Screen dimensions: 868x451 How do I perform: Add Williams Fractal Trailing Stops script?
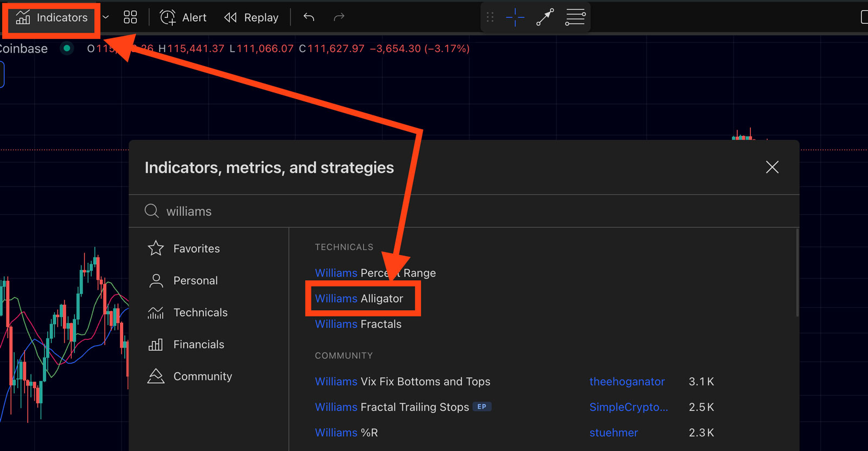[392, 407]
